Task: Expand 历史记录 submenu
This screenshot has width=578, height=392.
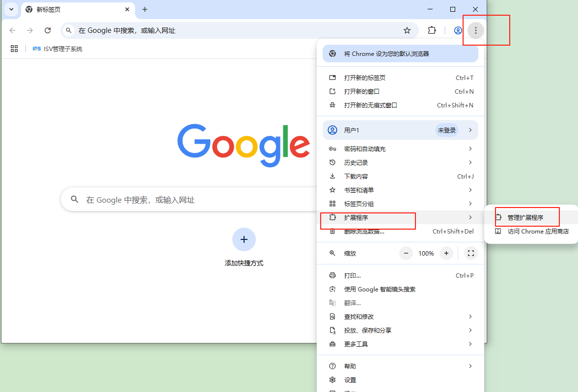Action: point(400,162)
